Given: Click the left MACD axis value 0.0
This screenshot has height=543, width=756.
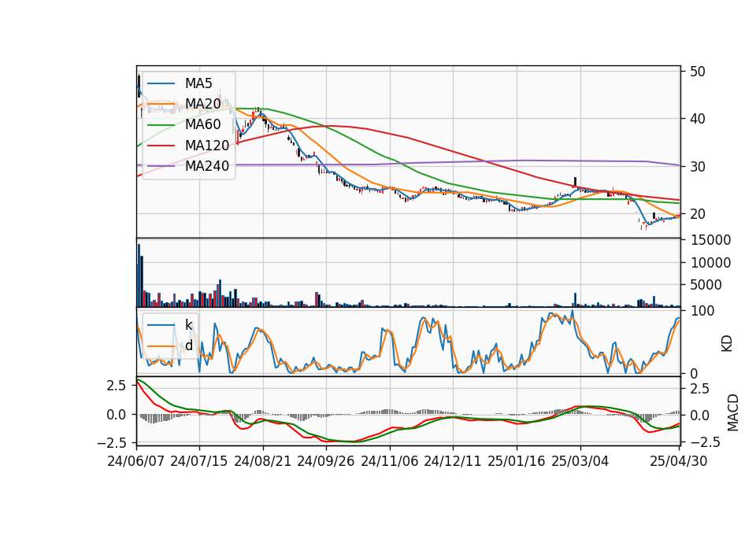Looking at the screenshot, I should pyautogui.click(x=116, y=415).
